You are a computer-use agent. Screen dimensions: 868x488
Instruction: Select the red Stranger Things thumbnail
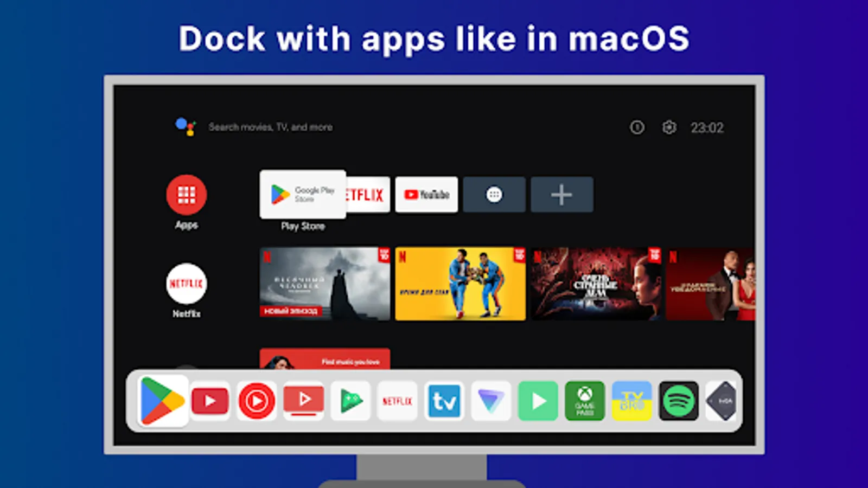click(x=596, y=284)
